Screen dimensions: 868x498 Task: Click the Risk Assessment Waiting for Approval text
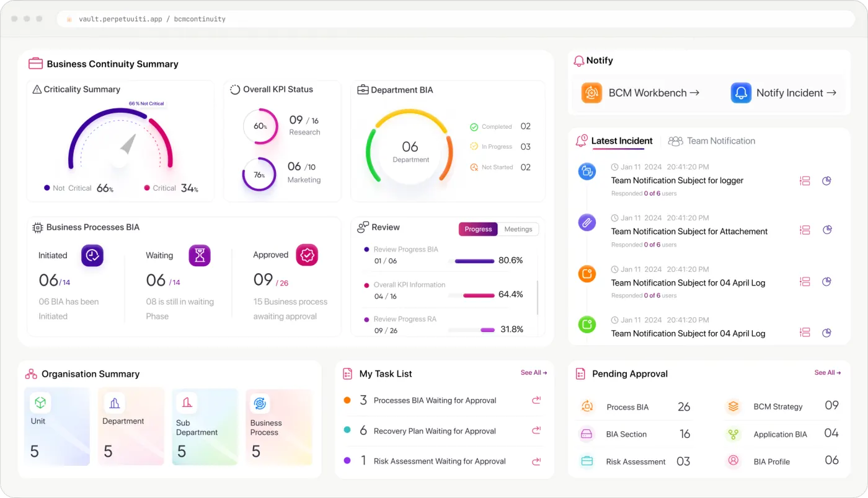[x=440, y=461]
